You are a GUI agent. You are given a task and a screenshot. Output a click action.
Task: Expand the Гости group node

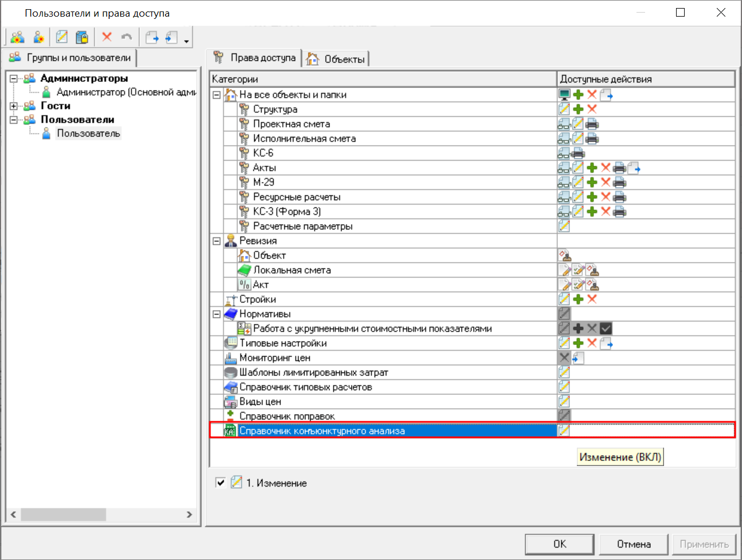click(x=14, y=106)
